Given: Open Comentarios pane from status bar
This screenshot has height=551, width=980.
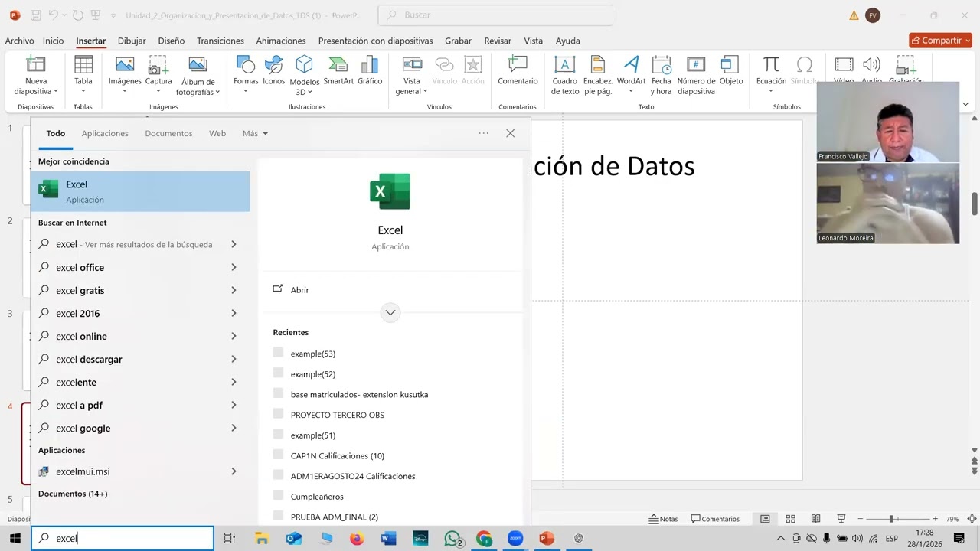Looking at the screenshot, I should (715, 519).
